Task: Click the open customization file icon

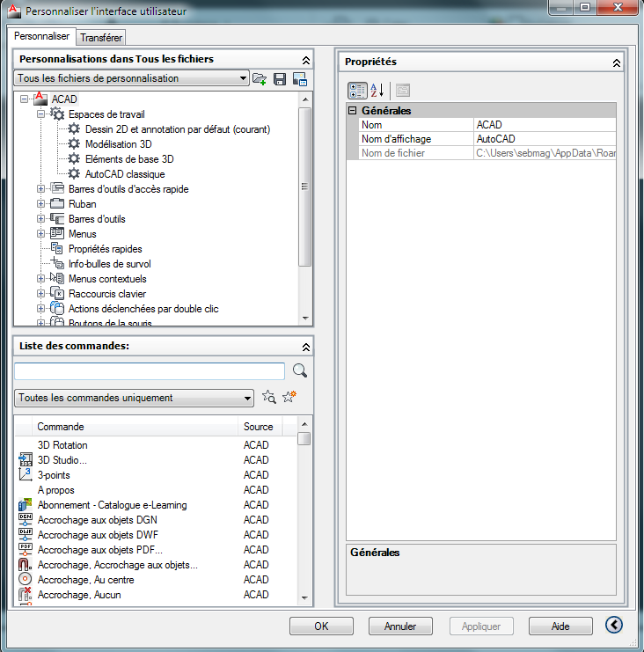Action: coord(260,79)
